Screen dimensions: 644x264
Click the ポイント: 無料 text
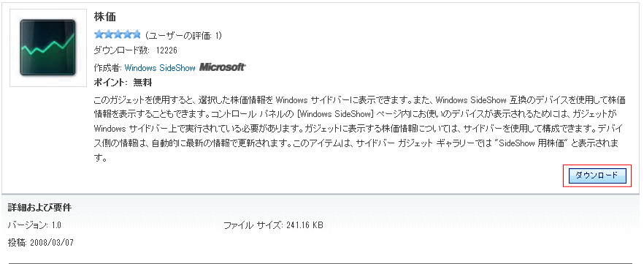tap(123, 83)
